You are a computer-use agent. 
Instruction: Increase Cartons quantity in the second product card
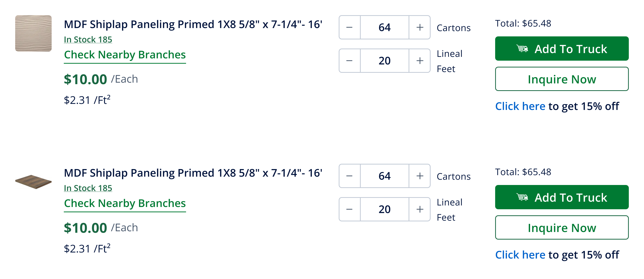(420, 176)
